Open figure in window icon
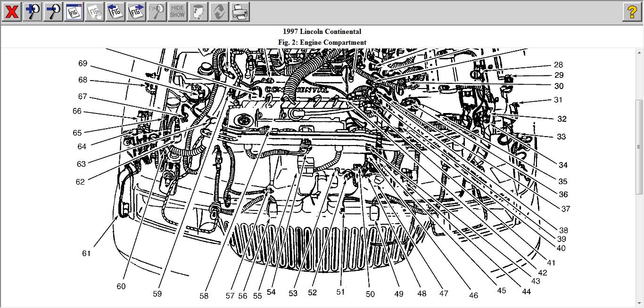 (x=74, y=12)
